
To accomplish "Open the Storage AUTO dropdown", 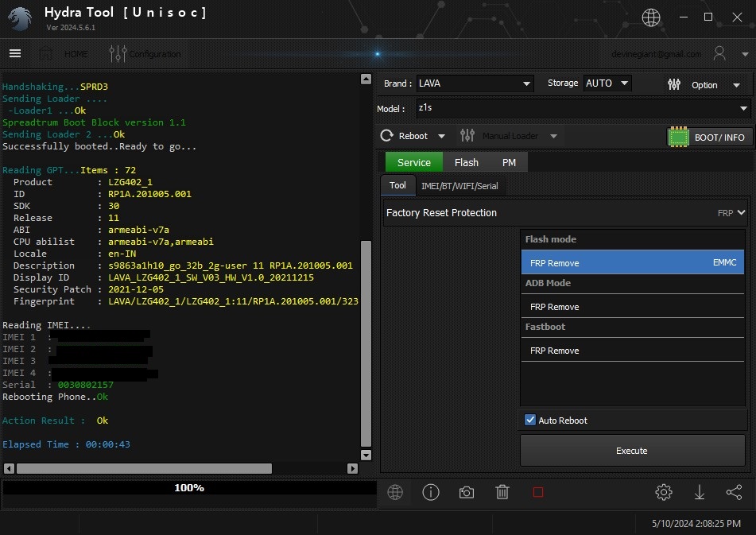I will click(607, 83).
